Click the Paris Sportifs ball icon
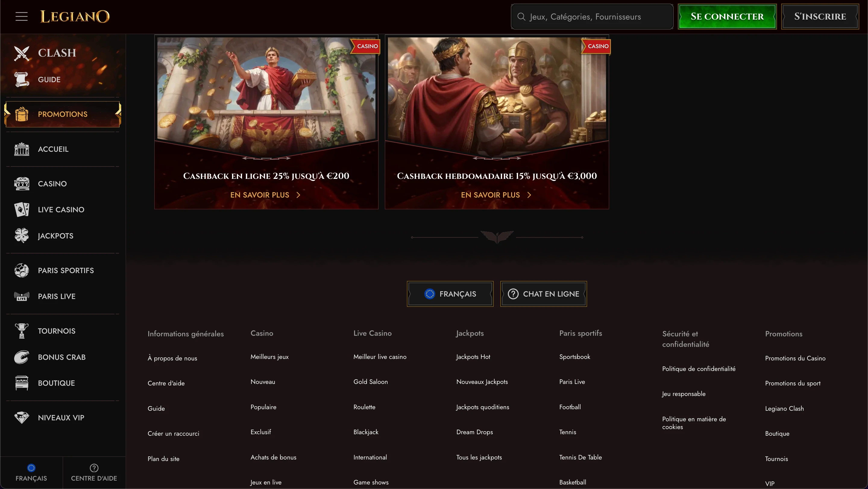Screen dimensions: 868x489 pyautogui.click(x=22, y=271)
